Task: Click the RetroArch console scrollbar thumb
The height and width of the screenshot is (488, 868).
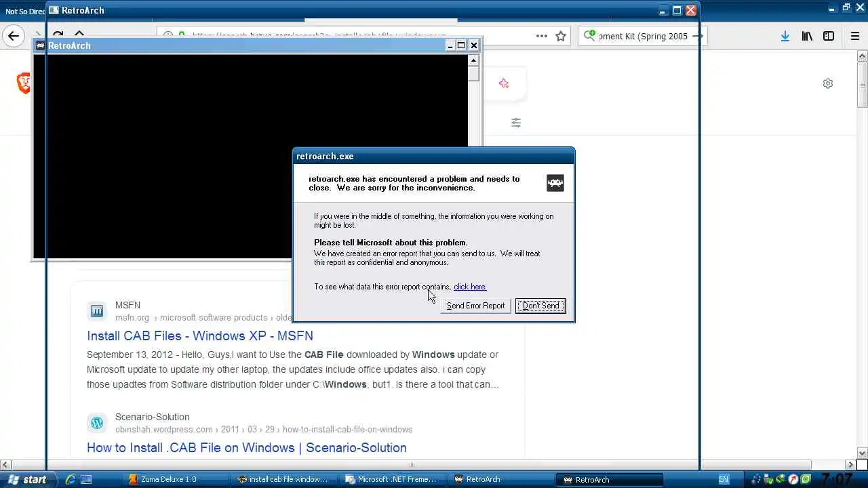Action: point(473,74)
